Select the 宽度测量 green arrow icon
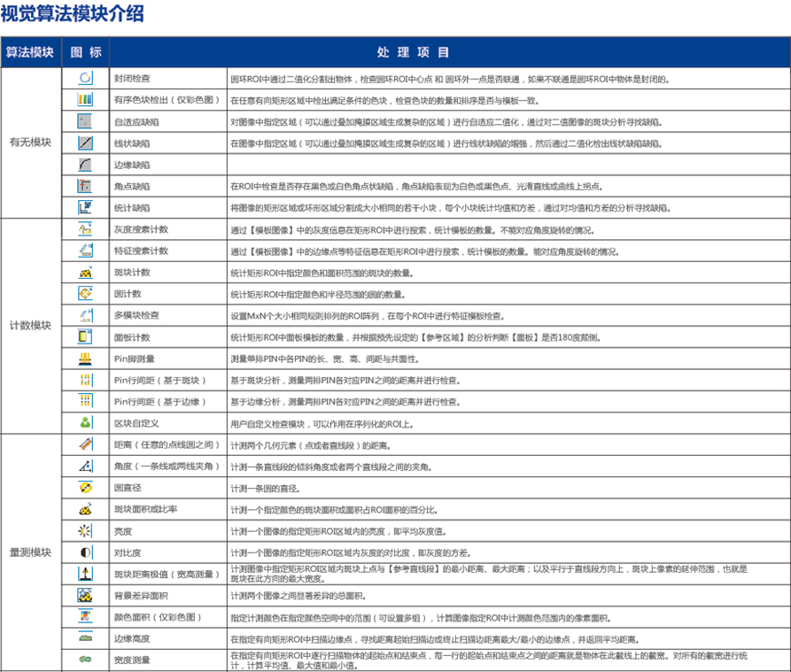The image size is (791, 672). click(86, 660)
